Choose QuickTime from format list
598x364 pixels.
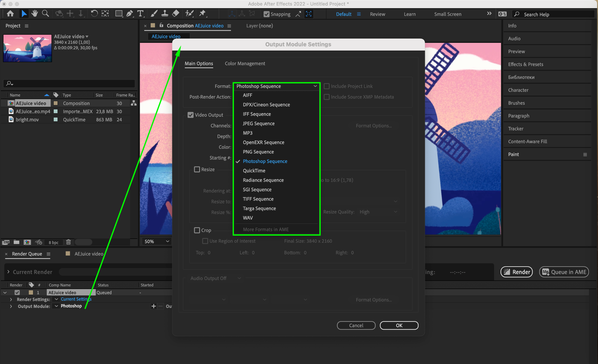(x=254, y=171)
